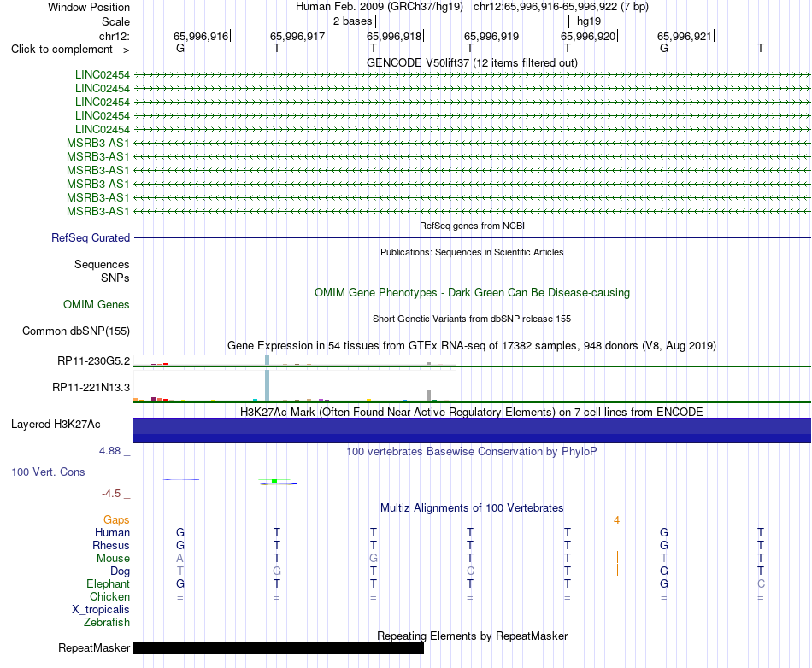Click the blue Layered H3K27Ac signal band
812x668 pixels.
click(472, 431)
